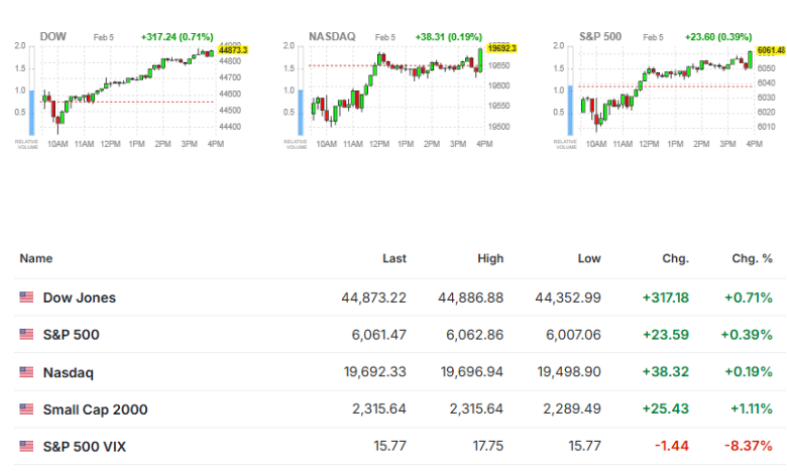Click Dow Jones last value 44,873.22
Screen dimensions: 787x472
click(374, 298)
